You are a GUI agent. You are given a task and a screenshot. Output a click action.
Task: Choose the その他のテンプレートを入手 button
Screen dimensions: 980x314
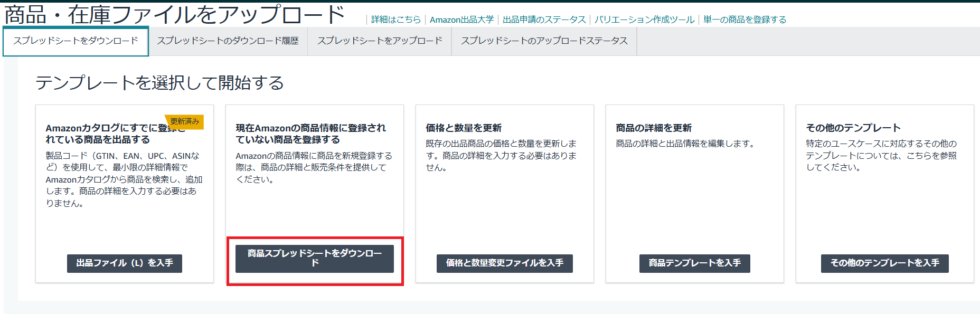(885, 263)
